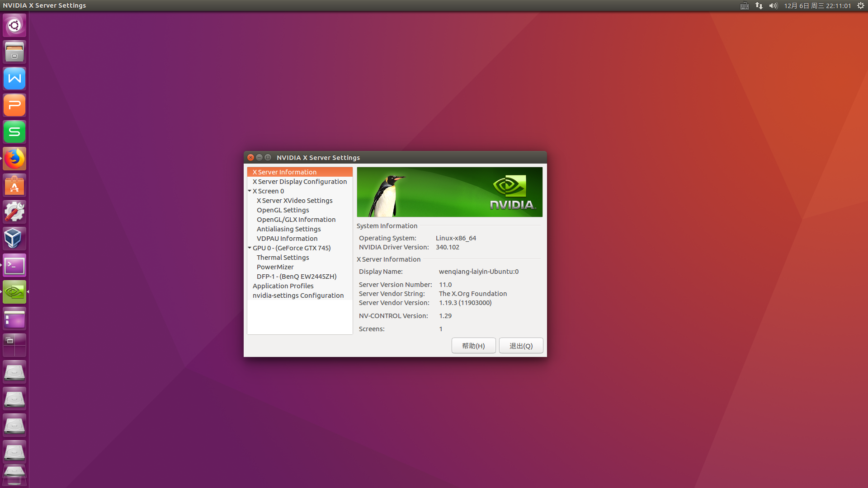The height and width of the screenshot is (488, 868).
Task: Launch WPS Presentation from the dock
Action: (x=14, y=105)
